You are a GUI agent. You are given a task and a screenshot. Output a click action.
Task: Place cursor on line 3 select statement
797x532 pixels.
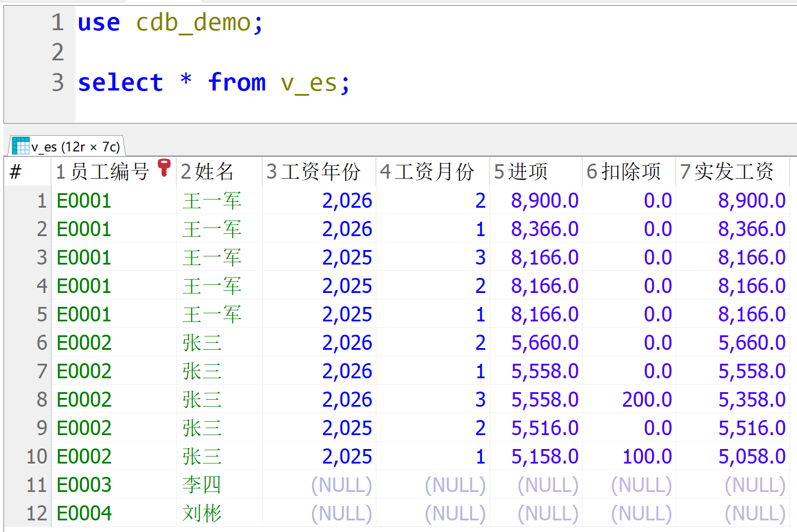tap(214, 82)
